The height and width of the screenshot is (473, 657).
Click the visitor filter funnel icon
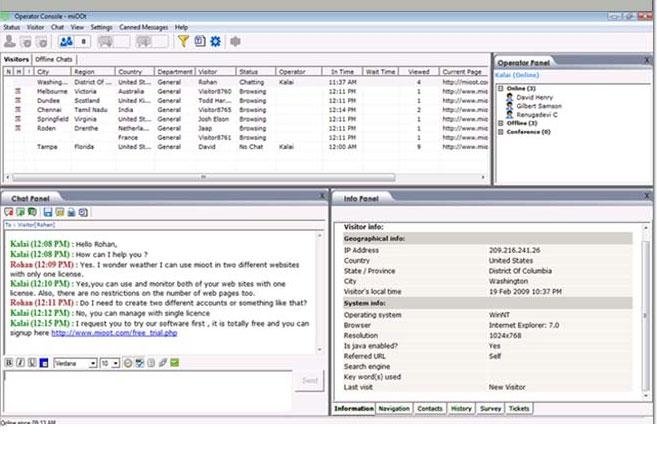pyautogui.click(x=183, y=41)
